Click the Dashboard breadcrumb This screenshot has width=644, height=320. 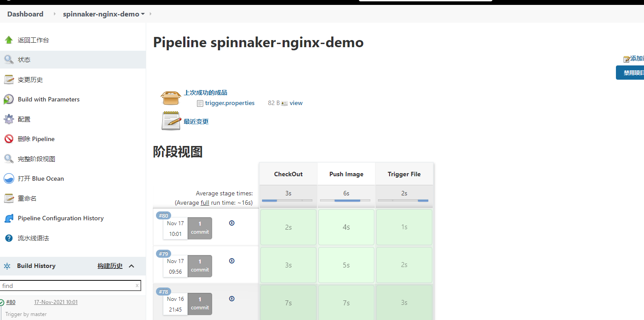click(x=25, y=14)
